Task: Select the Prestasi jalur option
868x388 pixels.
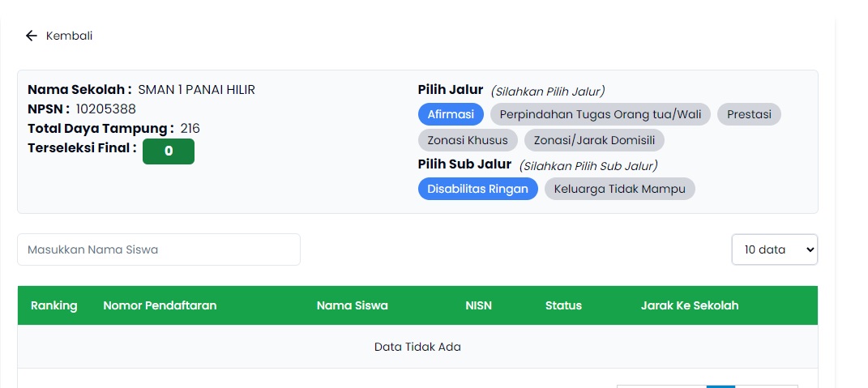Action: pyautogui.click(x=749, y=114)
